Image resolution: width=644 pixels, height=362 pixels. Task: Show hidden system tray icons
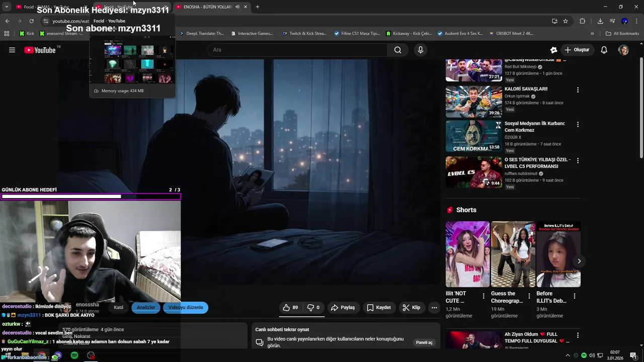568,355
